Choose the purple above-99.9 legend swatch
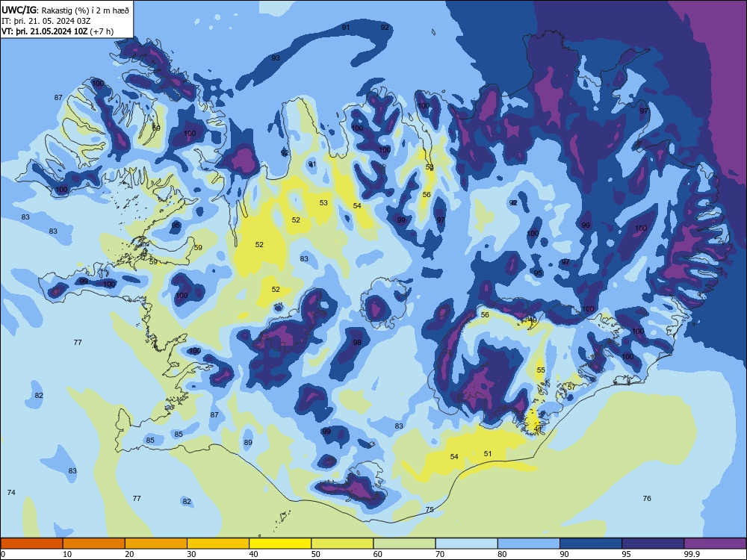Image resolution: width=747 pixels, height=560 pixels. 715,544
